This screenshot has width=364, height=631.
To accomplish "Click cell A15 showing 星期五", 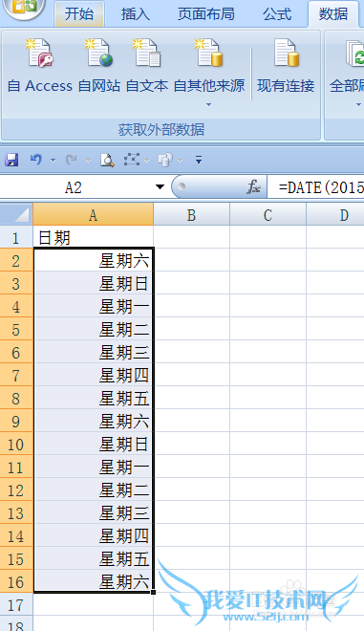I will tap(93, 559).
